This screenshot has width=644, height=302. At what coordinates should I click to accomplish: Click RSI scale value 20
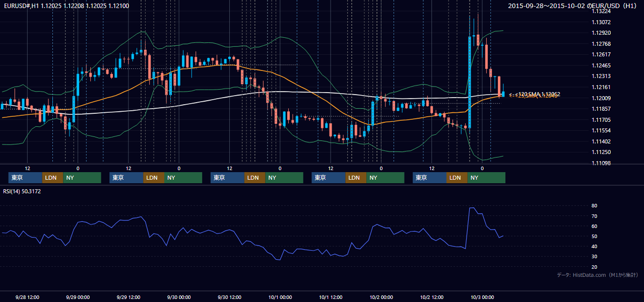595,267
